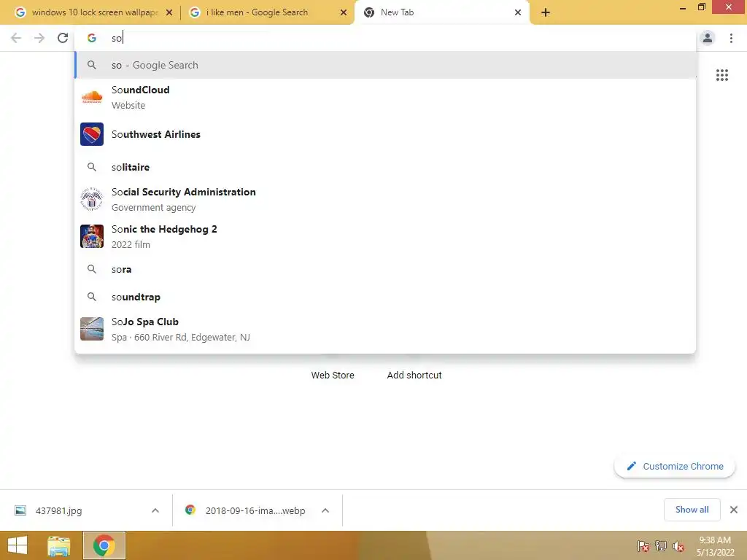Open the Chrome three-dot menu

pos(731,38)
